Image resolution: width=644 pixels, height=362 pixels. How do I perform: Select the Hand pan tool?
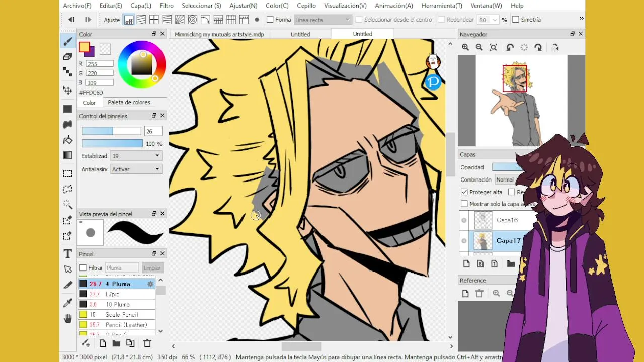point(67,318)
